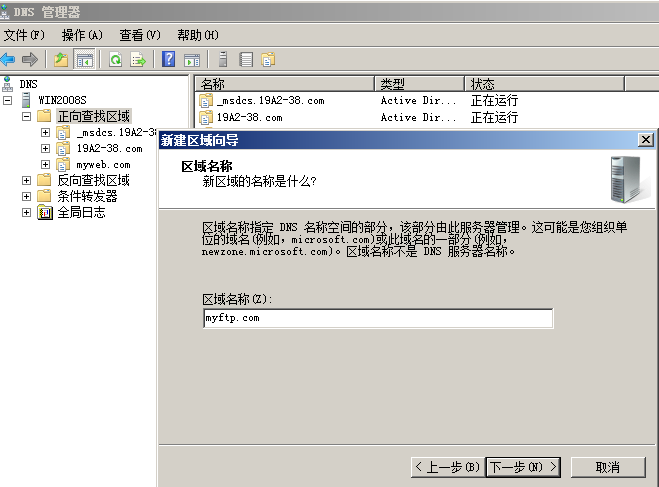Screen dimensions: 659x487
Task: Click 正在运行 status of 19A2-38.com row
Action: click(x=494, y=118)
